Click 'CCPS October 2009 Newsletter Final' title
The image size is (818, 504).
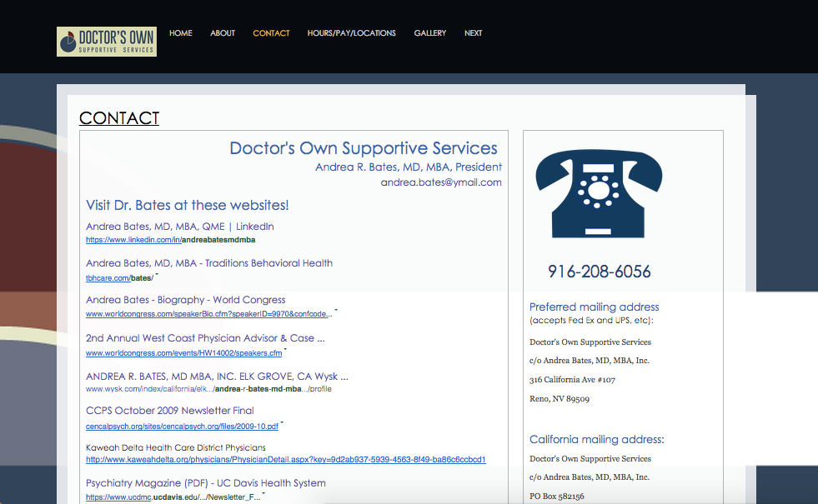(170, 410)
